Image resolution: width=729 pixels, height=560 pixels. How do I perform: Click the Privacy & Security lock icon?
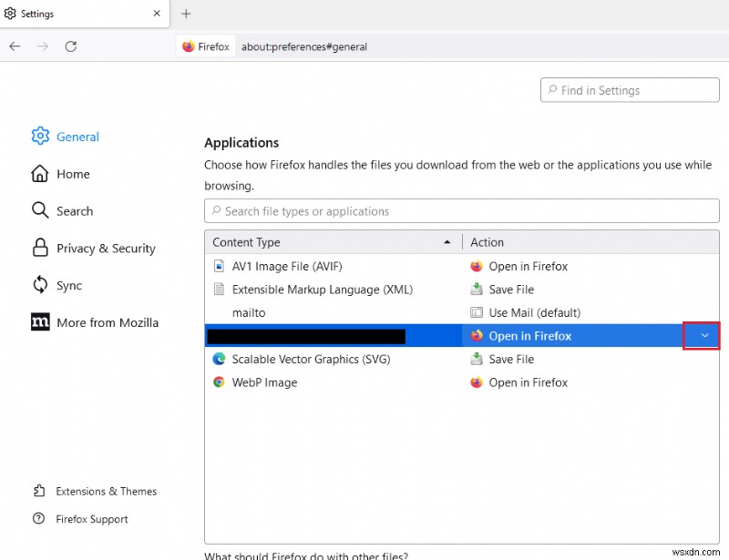pyautogui.click(x=40, y=248)
